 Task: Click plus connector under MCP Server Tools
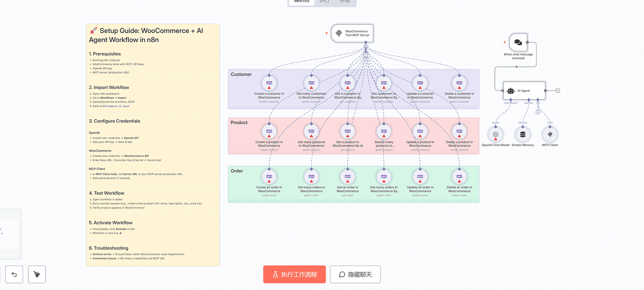click(x=366, y=54)
